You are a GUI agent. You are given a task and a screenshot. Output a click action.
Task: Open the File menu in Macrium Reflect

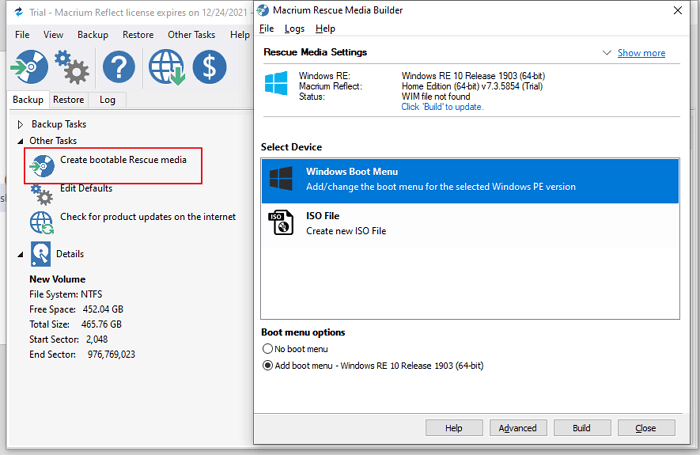tap(22, 34)
